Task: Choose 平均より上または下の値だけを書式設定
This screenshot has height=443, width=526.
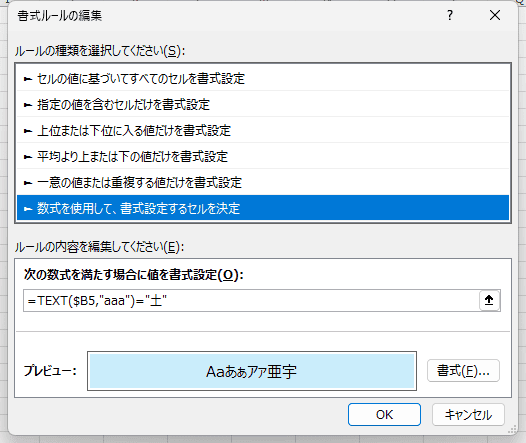Action: (263, 157)
